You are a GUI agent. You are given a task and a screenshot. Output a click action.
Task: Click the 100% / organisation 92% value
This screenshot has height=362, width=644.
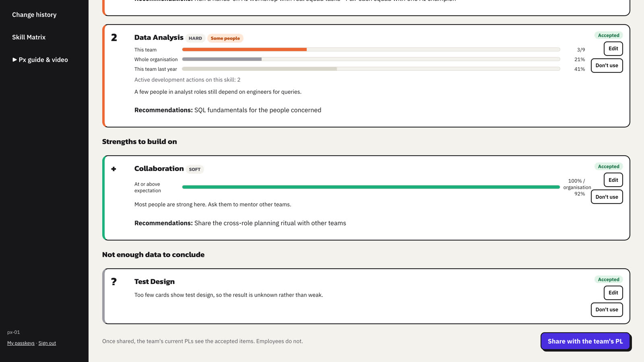pos(577,187)
